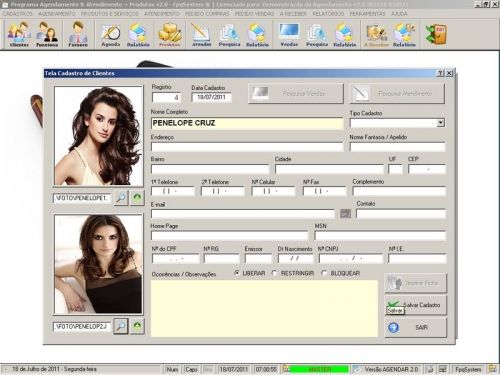Click the SAIR button
The image size is (500, 375).
pos(416,328)
